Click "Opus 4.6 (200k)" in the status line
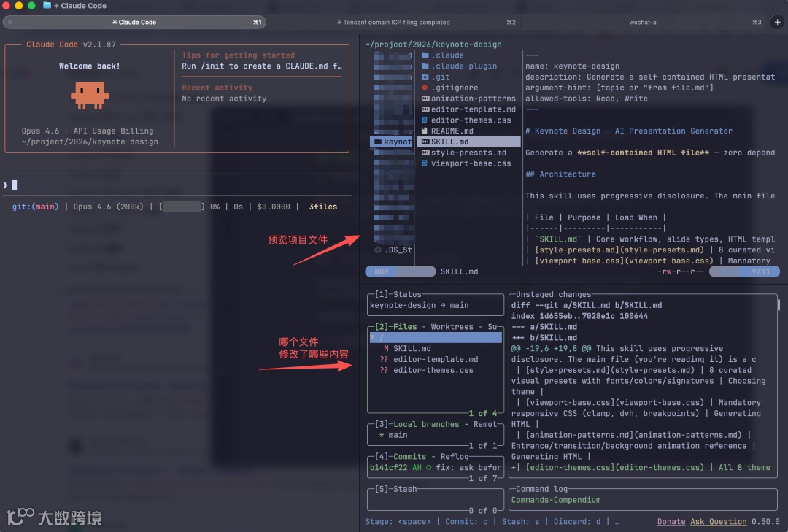788x532 pixels. click(108, 207)
